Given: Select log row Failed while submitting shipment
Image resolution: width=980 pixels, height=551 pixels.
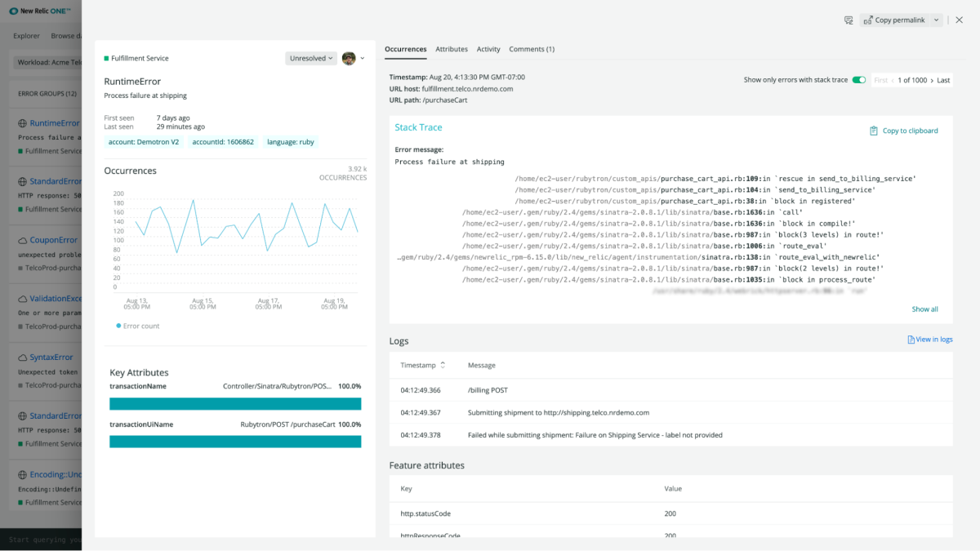Looking at the screenshot, I should [671, 435].
